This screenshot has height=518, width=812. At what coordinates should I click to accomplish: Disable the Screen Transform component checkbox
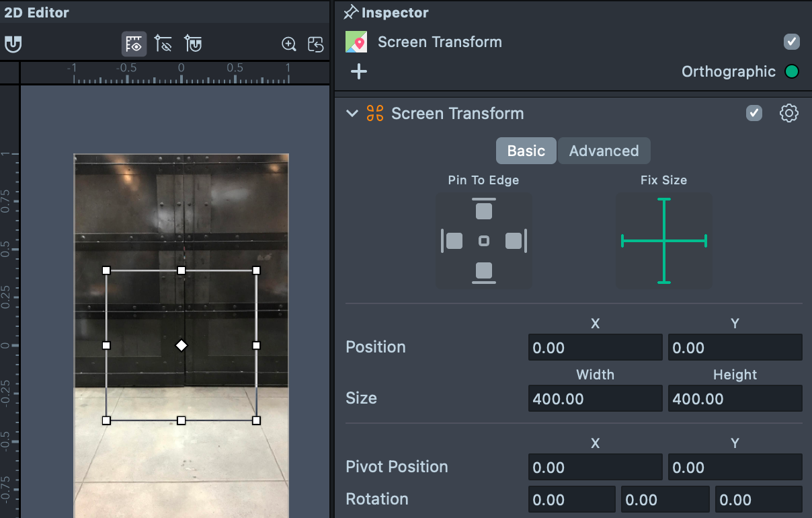(754, 114)
